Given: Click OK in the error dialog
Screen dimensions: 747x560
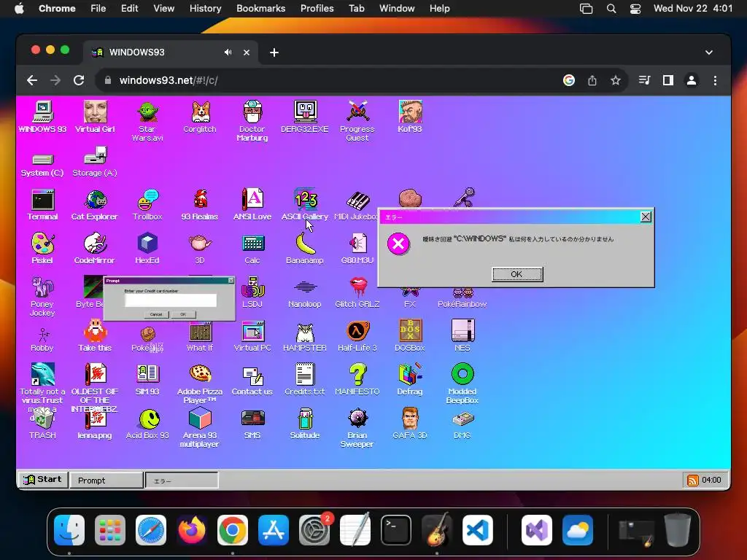Looking at the screenshot, I should tap(517, 274).
